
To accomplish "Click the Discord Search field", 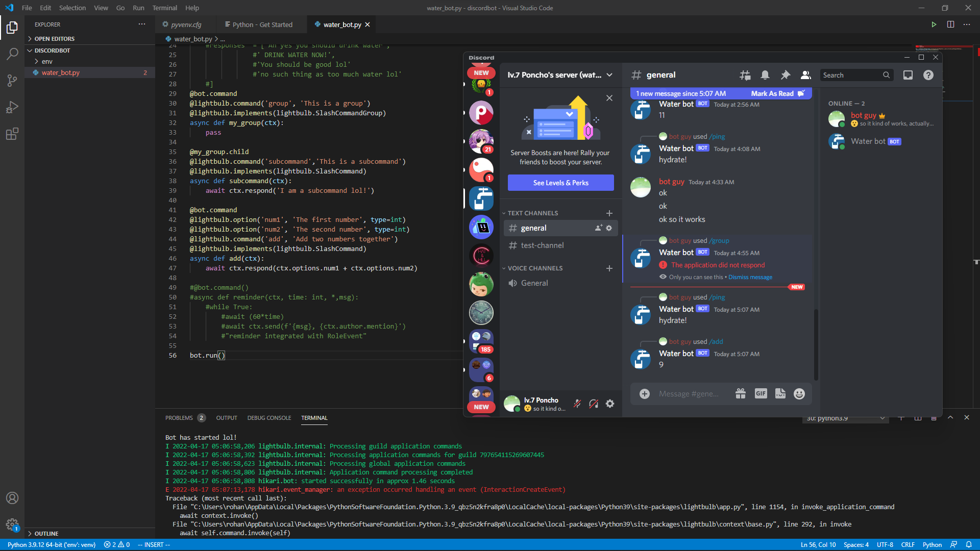I will click(x=851, y=75).
